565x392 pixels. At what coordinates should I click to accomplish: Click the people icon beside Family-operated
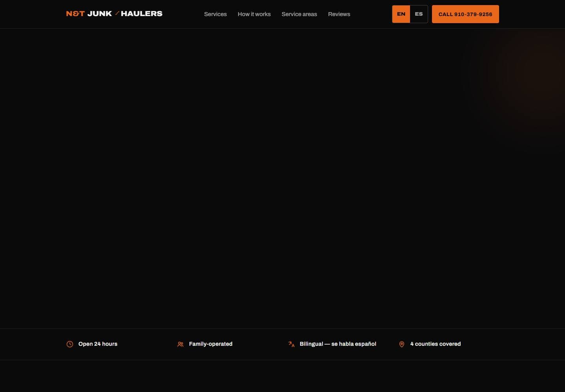click(x=180, y=344)
